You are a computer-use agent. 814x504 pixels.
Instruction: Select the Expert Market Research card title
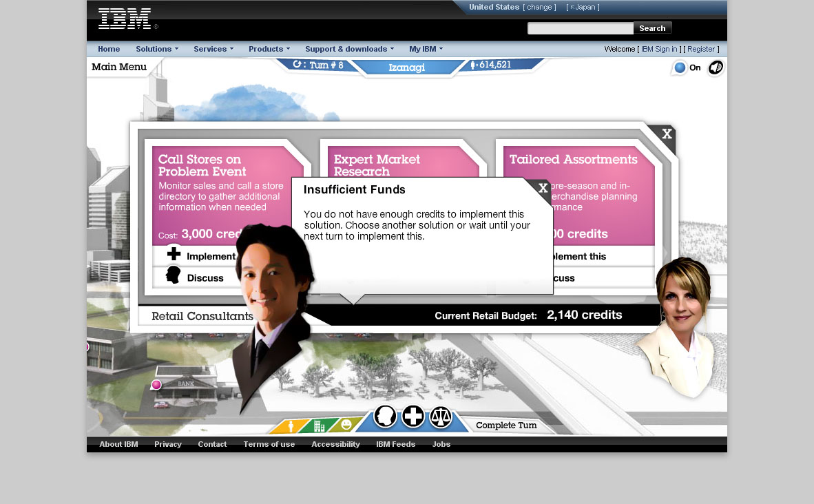pyautogui.click(x=377, y=165)
